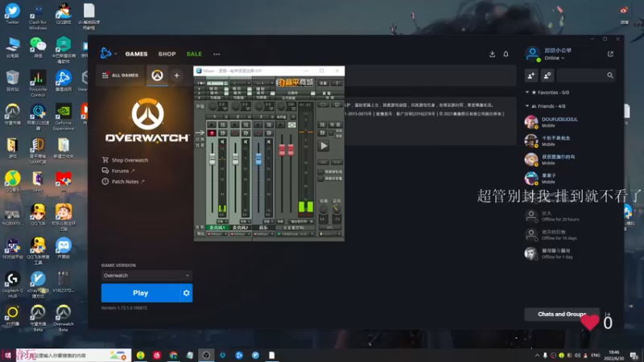Open the Recycle Bin on desktop
644x362 pixels.
12,81
